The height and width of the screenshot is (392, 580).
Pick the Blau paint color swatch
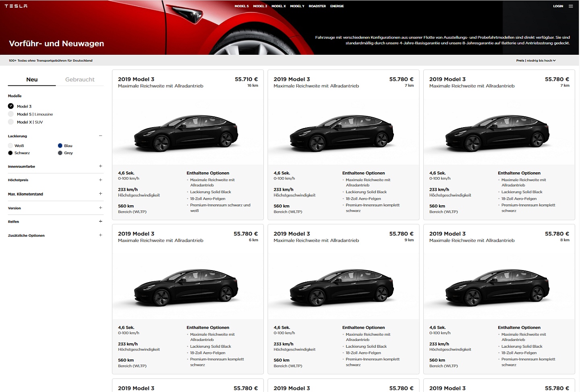coord(60,146)
